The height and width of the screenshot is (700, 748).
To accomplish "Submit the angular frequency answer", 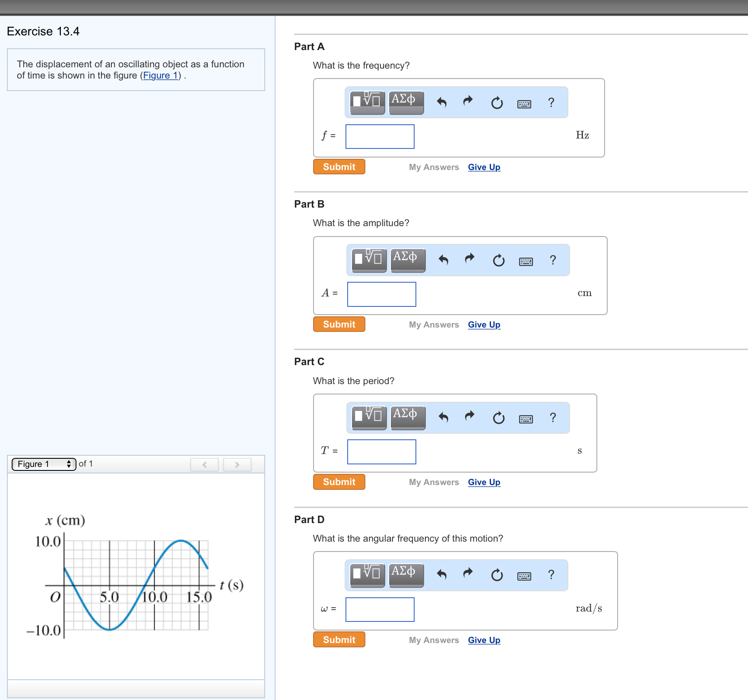I will (x=339, y=640).
